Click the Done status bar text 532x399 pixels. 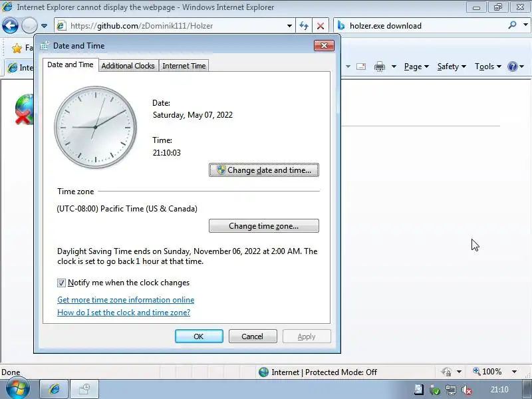point(11,372)
